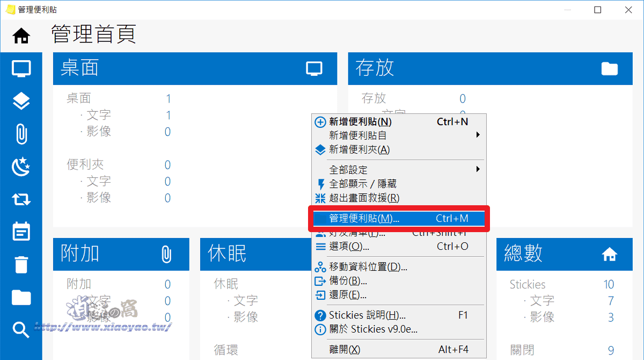This screenshot has width=644, height=360.
Task: Click the layers icon beside 新增便利夾
Action: click(320, 150)
